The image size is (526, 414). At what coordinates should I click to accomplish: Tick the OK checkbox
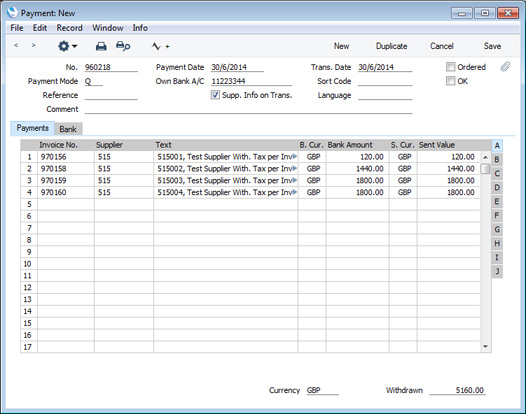tap(450, 81)
